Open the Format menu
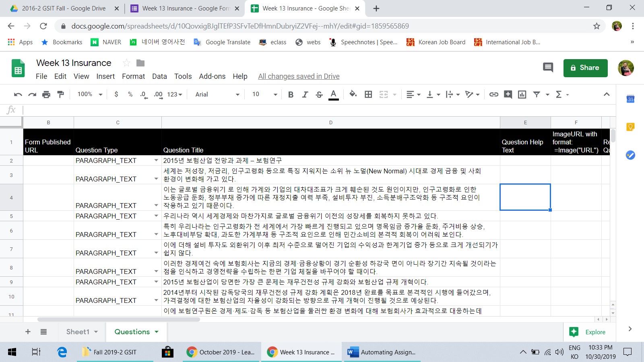This screenshot has height=362, width=644. (x=133, y=76)
